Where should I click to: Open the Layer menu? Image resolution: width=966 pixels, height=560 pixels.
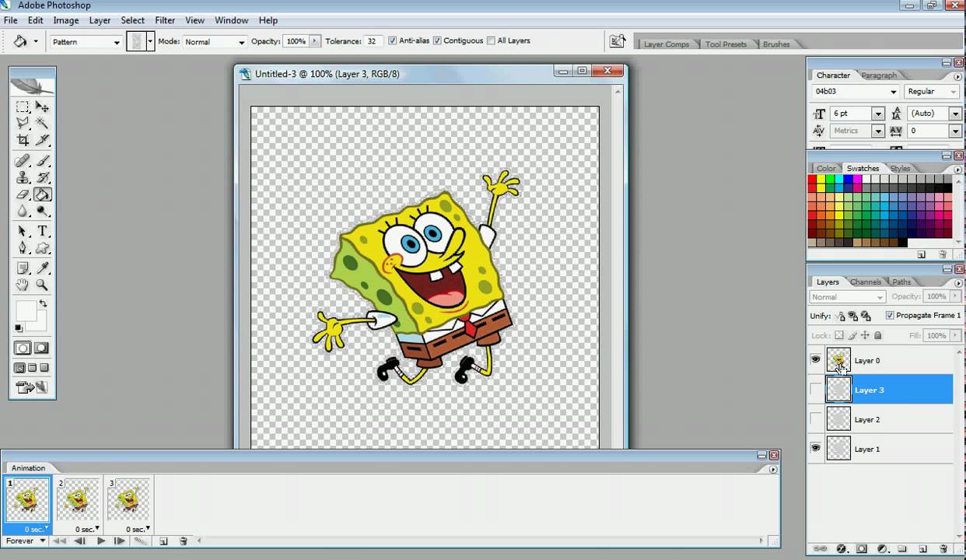coord(100,20)
